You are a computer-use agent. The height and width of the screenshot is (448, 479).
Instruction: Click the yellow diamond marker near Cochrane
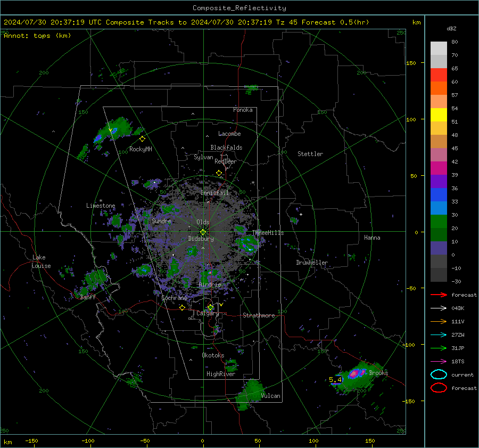coord(183,307)
